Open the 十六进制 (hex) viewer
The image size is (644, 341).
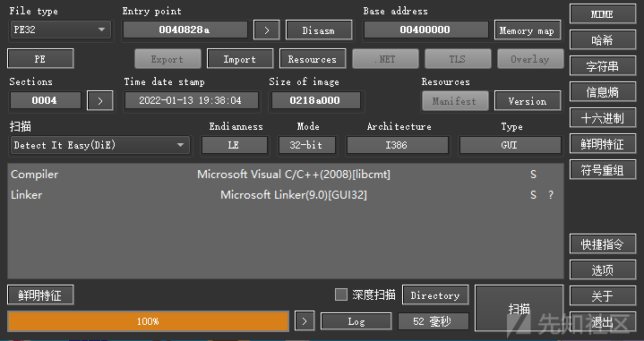[603, 118]
